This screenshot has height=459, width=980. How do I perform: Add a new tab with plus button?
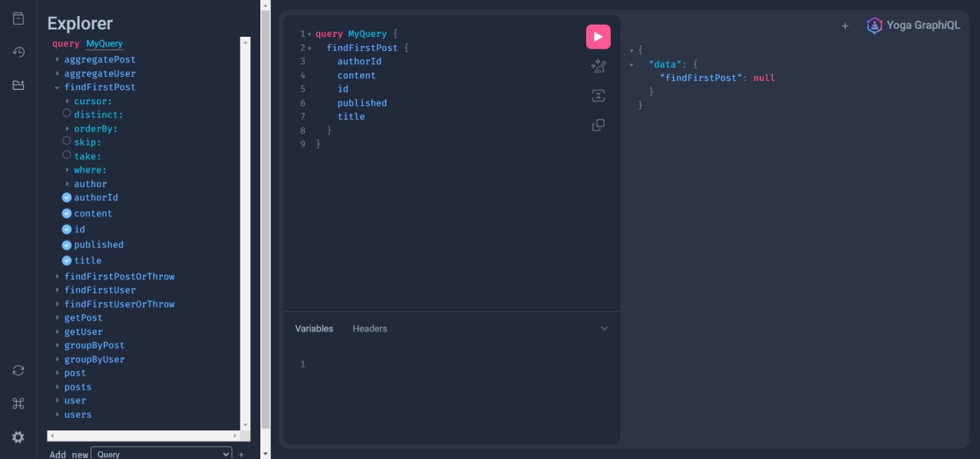click(845, 26)
